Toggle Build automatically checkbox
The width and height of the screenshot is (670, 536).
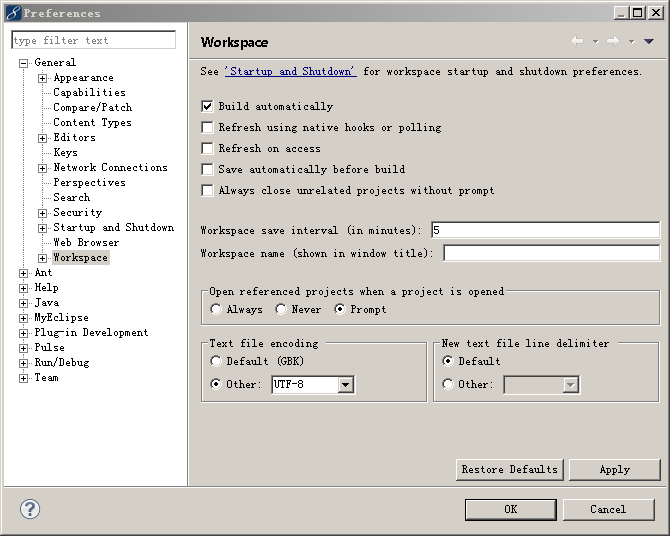[207, 106]
